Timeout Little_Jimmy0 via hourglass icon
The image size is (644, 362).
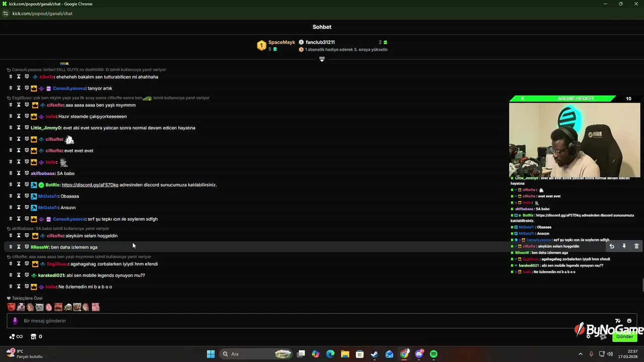click(x=19, y=128)
